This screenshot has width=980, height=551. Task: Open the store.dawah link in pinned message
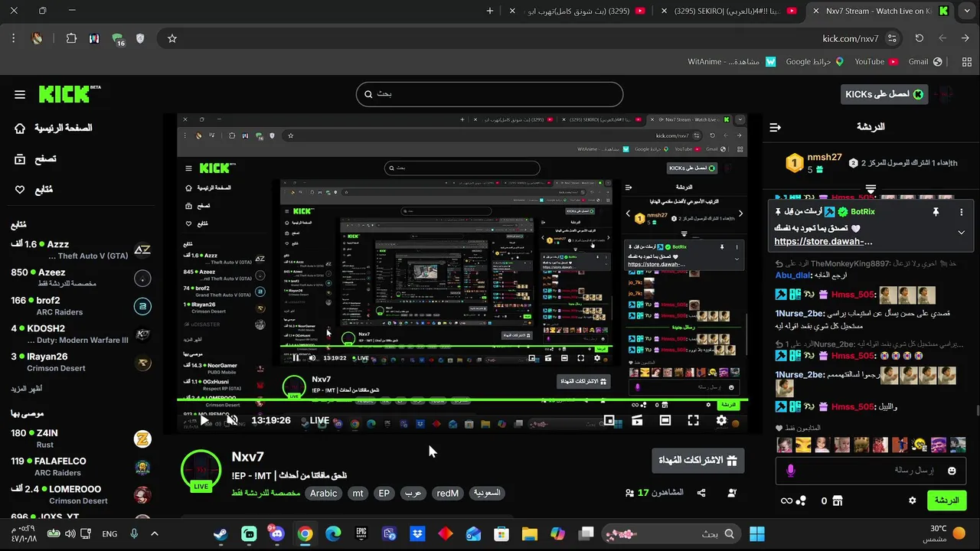(x=823, y=242)
